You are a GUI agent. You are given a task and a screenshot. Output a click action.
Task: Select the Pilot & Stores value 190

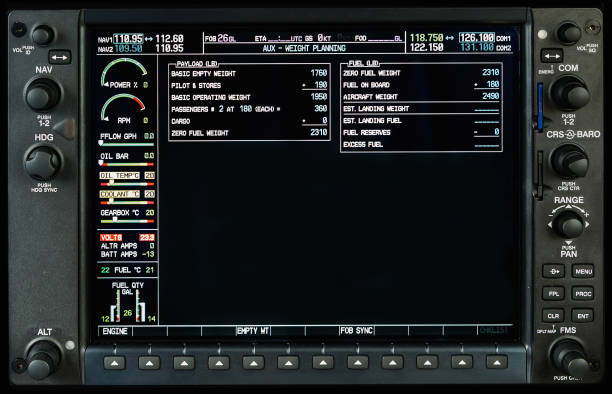tap(320, 85)
